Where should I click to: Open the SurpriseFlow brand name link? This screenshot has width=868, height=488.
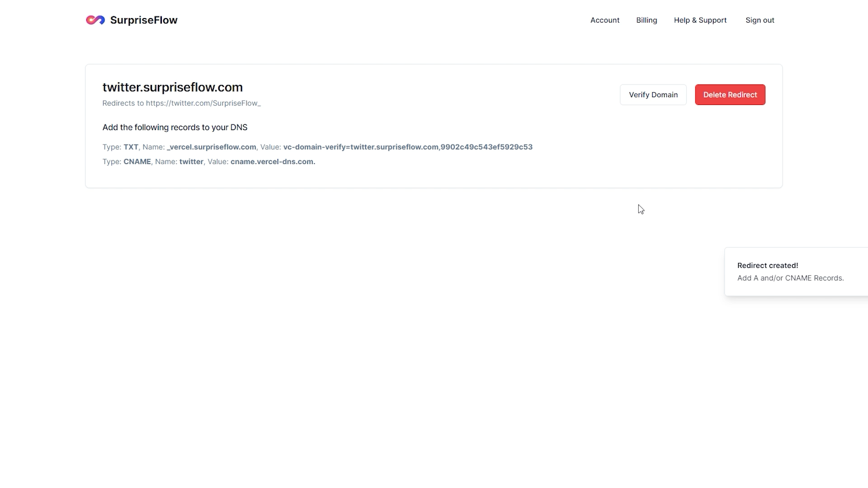tap(144, 20)
